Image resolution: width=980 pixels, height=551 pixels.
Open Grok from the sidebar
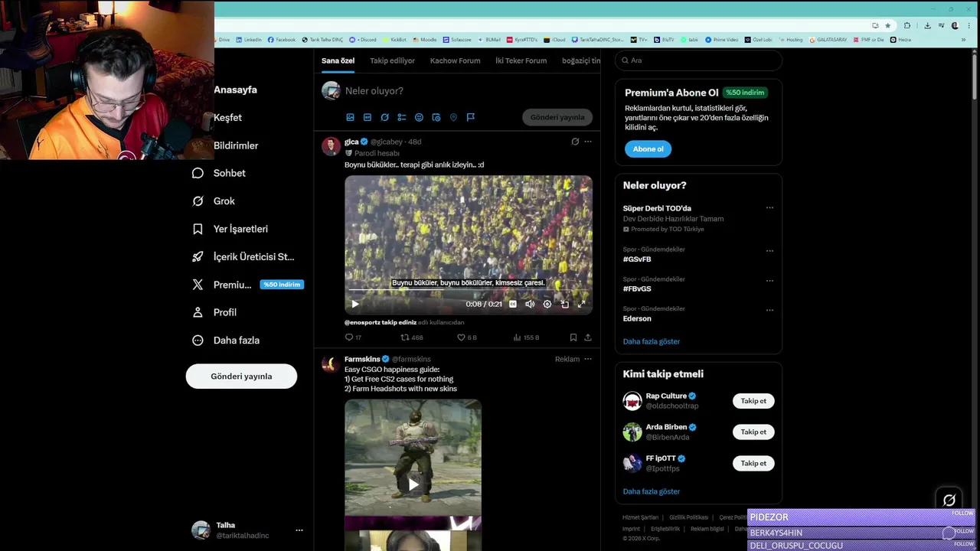pyautogui.click(x=214, y=201)
